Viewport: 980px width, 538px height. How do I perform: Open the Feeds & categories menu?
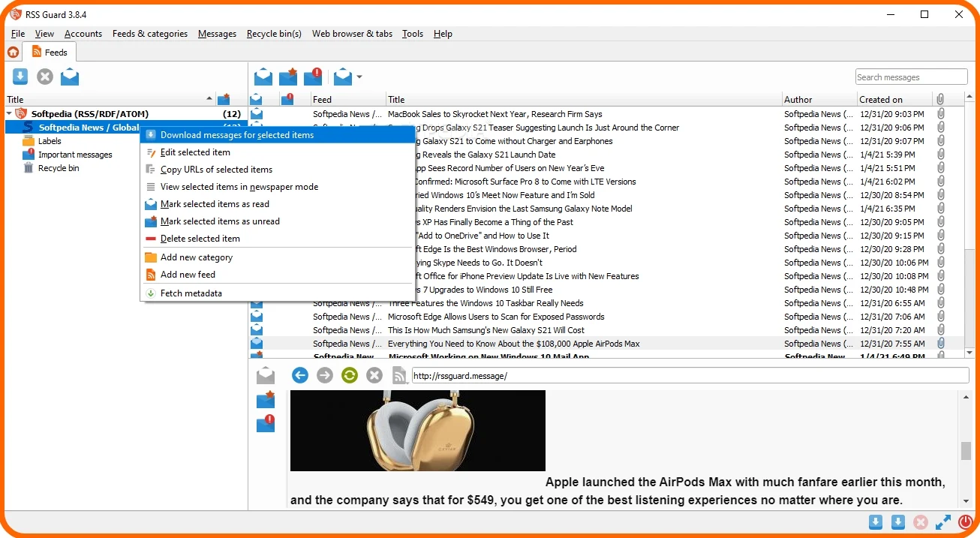pyautogui.click(x=150, y=34)
